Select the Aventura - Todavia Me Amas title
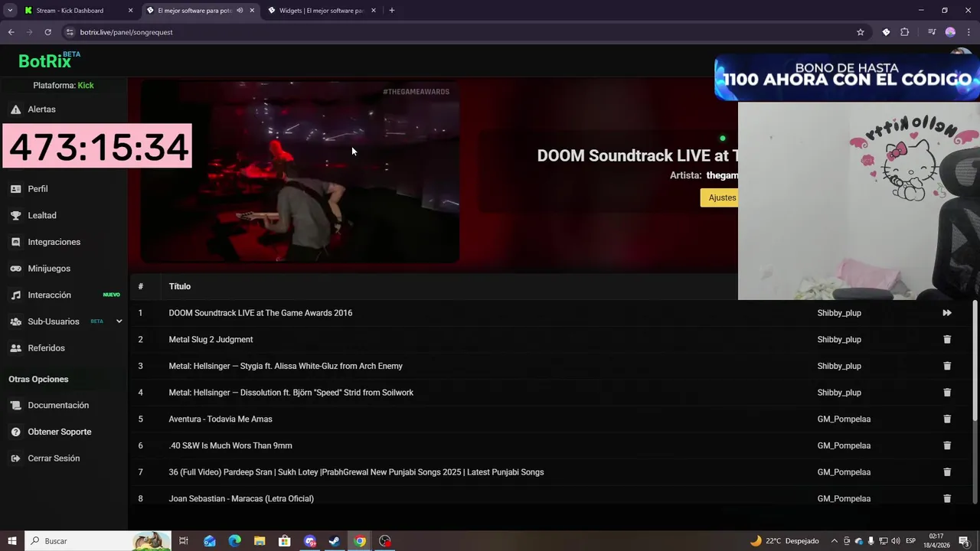The image size is (980, 551). [x=220, y=419]
